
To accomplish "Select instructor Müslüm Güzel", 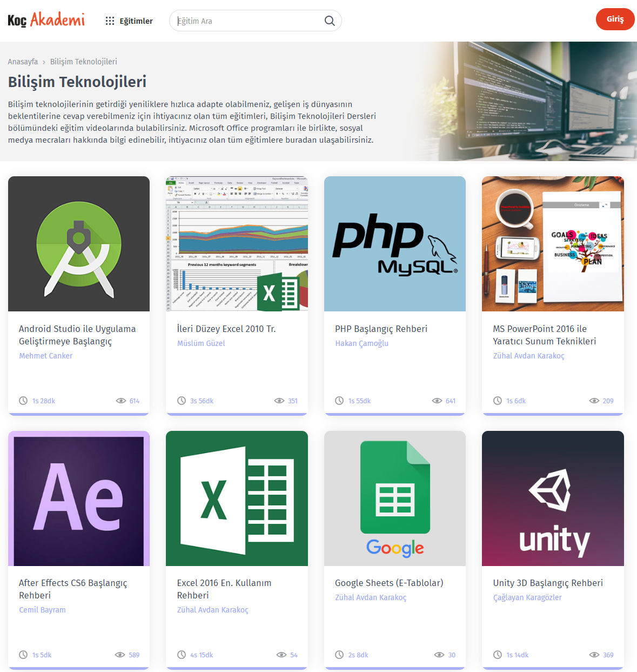I will pos(201,343).
